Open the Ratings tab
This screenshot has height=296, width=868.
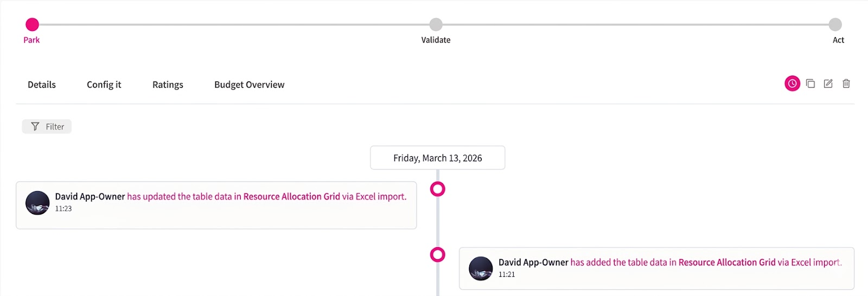tap(168, 85)
